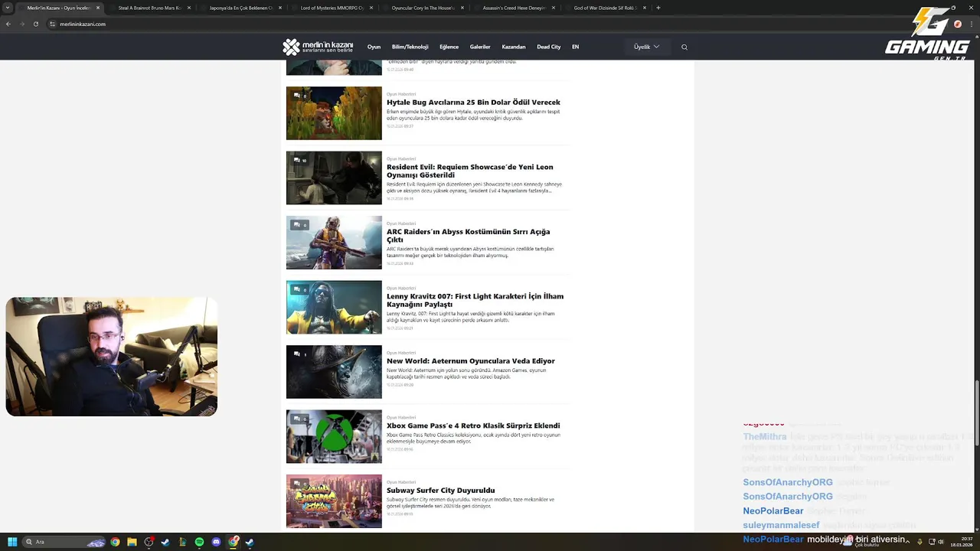Click the Subway Surfer City thumbnail

coord(334,501)
